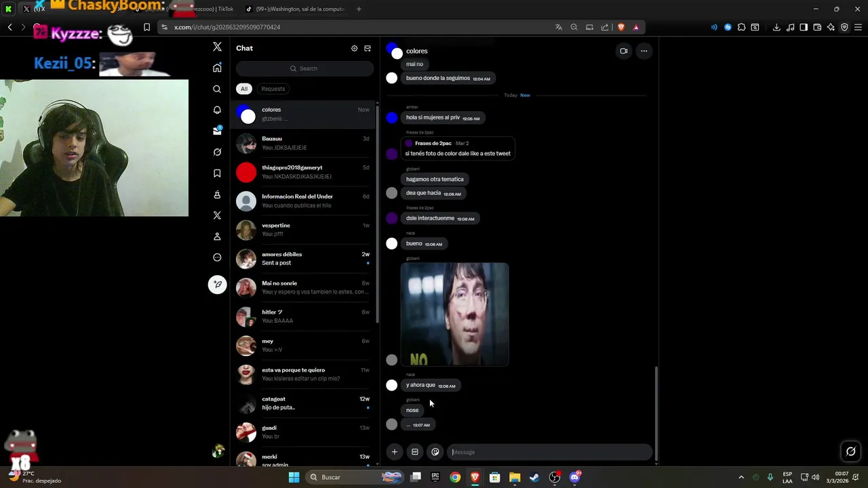
Task: Go back in browser history
Action: pos(9,27)
